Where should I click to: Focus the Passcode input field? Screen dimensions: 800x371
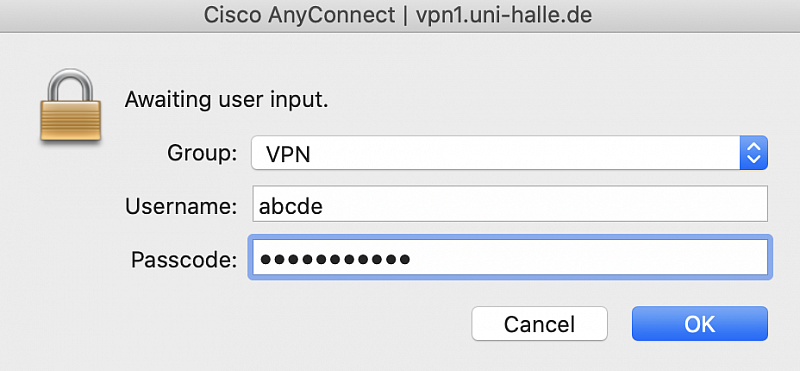[x=510, y=258]
